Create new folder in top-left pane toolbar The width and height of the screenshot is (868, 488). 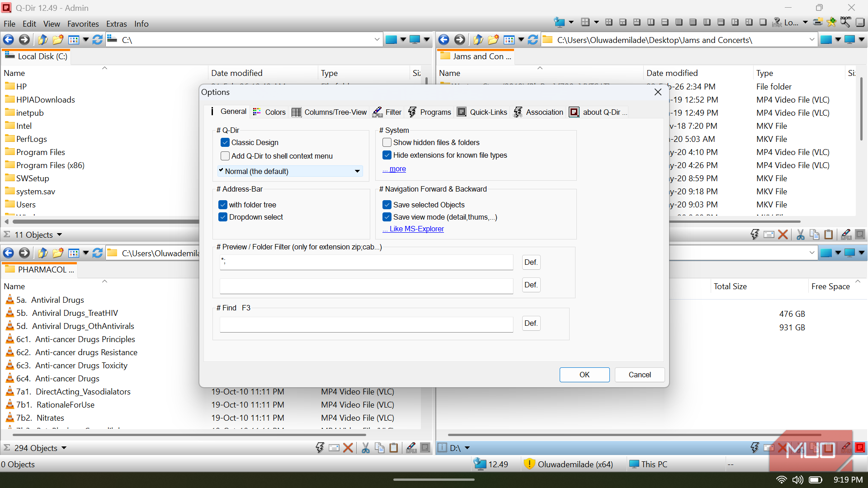(58, 40)
